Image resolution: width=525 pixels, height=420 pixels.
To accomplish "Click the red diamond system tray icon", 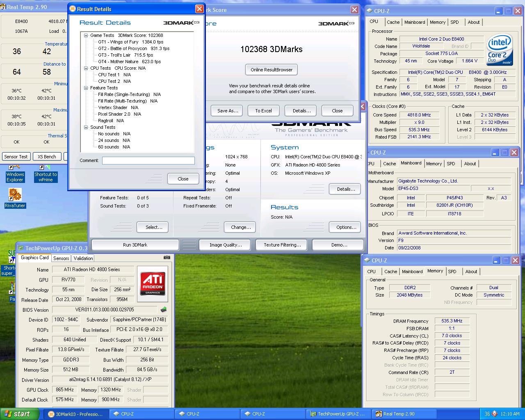I will (494, 414).
